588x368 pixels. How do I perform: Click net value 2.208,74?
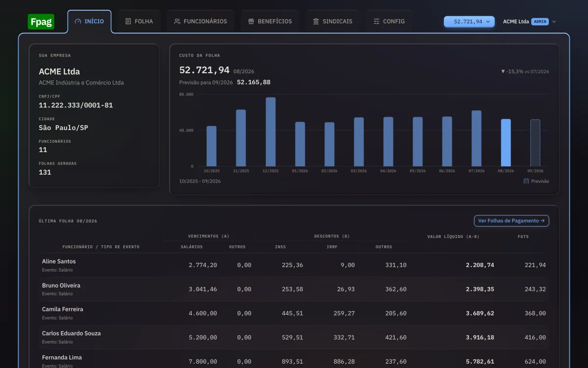tap(480, 265)
